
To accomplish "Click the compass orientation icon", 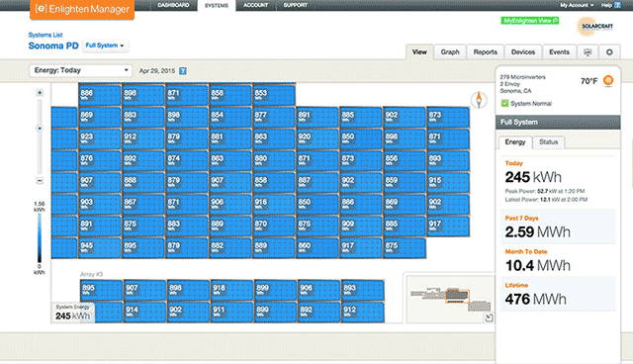I will [479, 100].
